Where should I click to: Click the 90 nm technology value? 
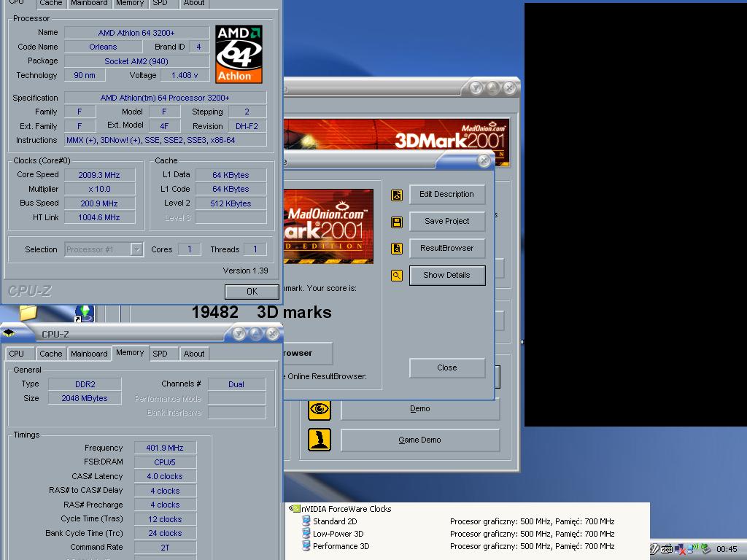[85, 75]
